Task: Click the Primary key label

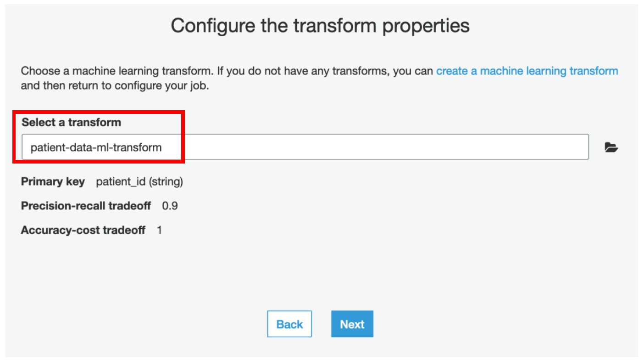Action: pos(53,182)
